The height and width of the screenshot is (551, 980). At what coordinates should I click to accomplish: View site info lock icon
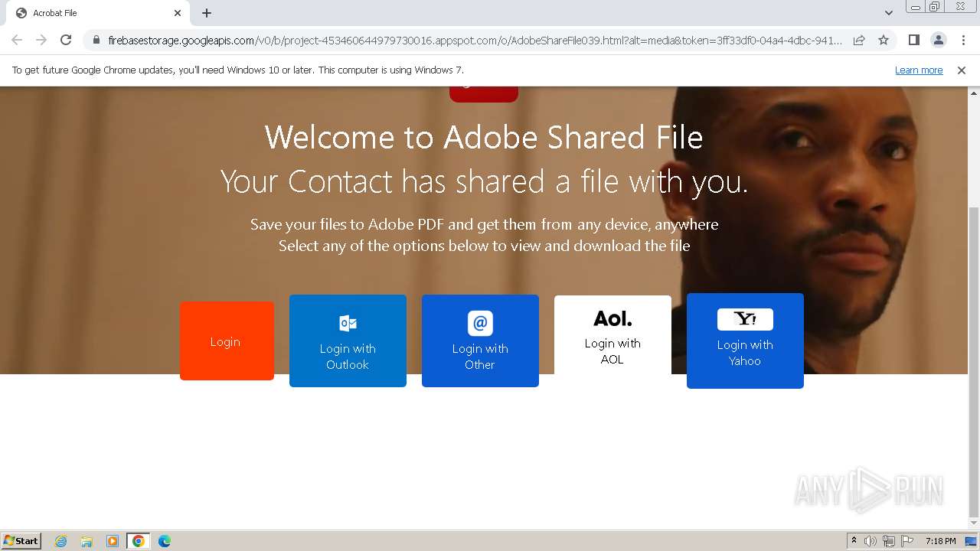[x=96, y=40]
